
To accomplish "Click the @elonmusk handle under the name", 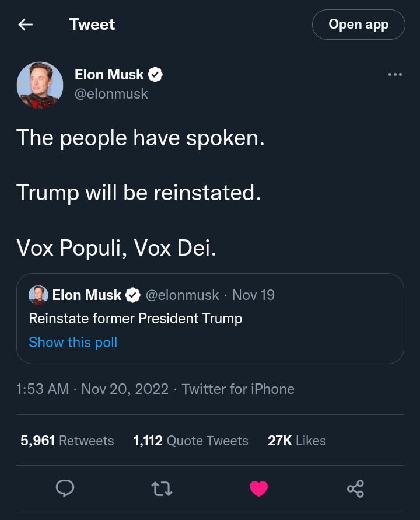I will 111,93.
